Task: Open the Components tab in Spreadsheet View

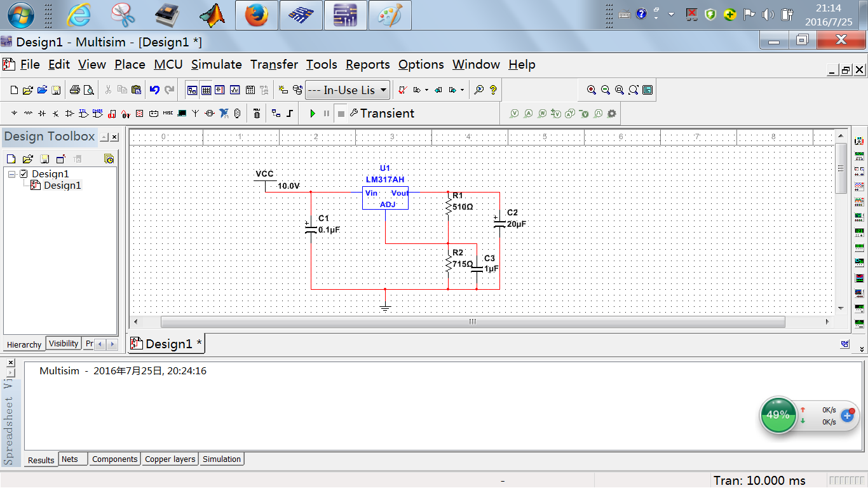Action: tap(114, 459)
